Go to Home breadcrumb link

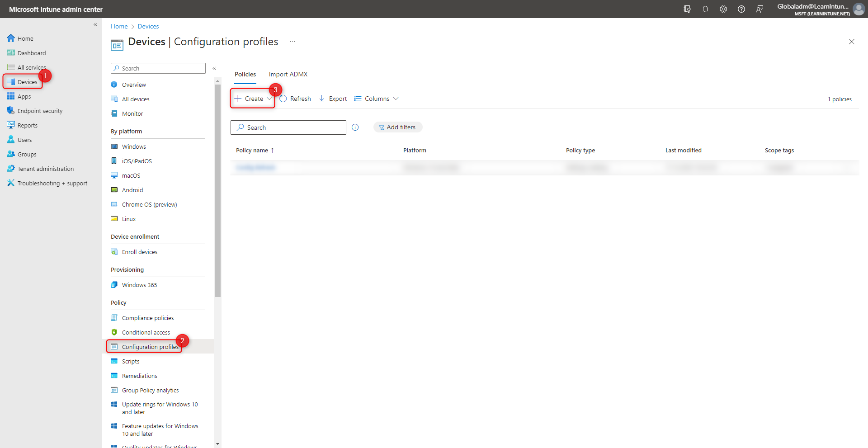tap(119, 26)
